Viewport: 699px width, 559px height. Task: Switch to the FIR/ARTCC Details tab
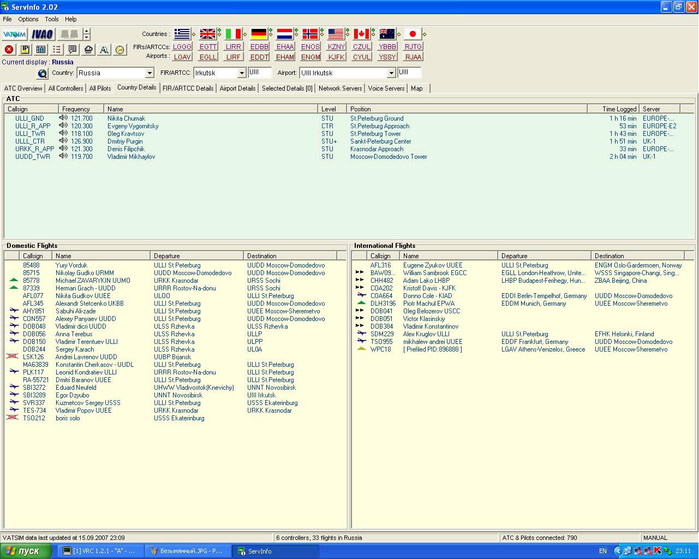coord(188,88)
